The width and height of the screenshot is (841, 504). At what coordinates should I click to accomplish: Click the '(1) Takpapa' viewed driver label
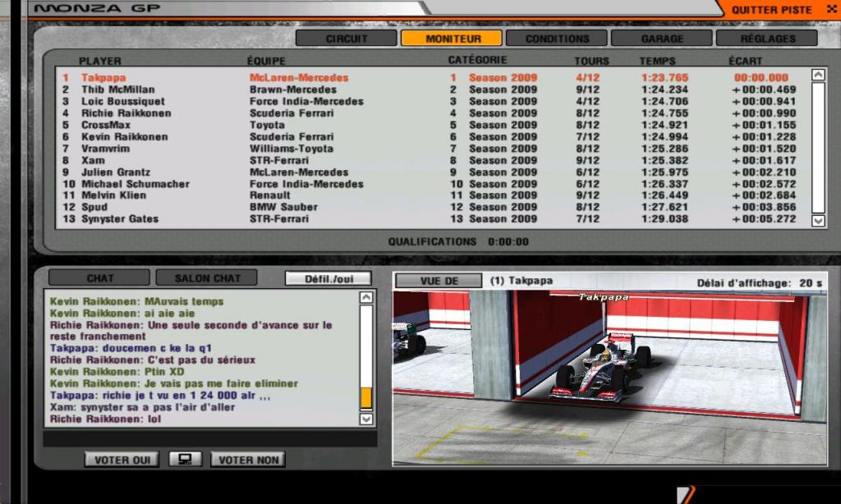(521, 281)
